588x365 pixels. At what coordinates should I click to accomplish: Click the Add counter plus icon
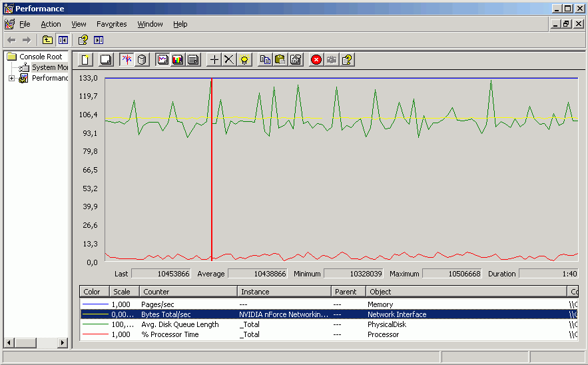click(214, 60)
